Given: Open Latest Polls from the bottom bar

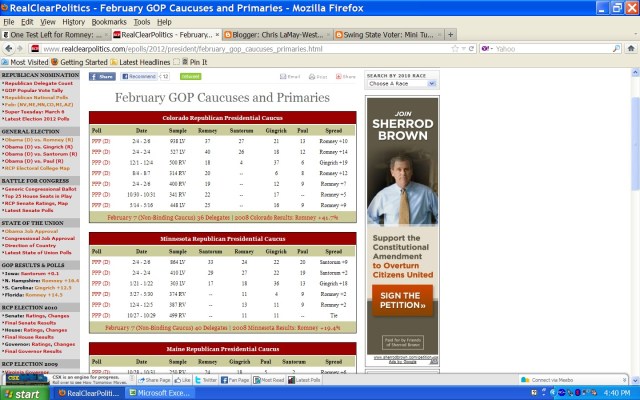Looking at the screenshot, I should 306,380.
